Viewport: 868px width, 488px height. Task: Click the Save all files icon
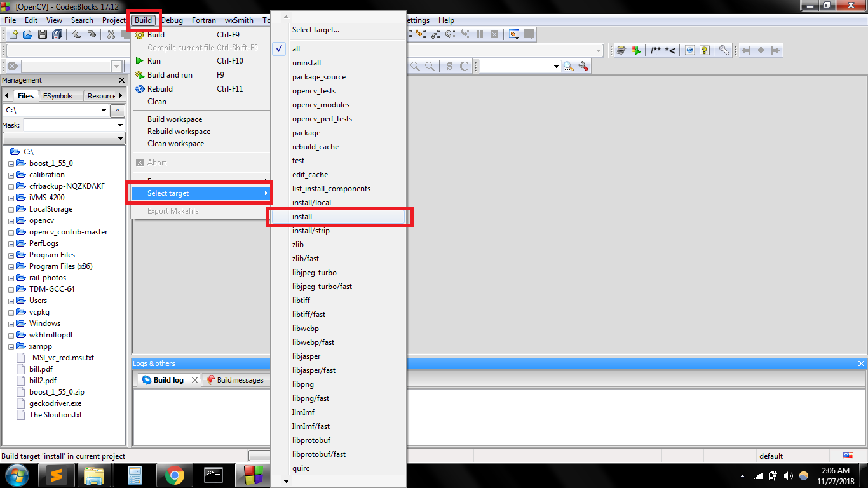click(x=57, y=34)
